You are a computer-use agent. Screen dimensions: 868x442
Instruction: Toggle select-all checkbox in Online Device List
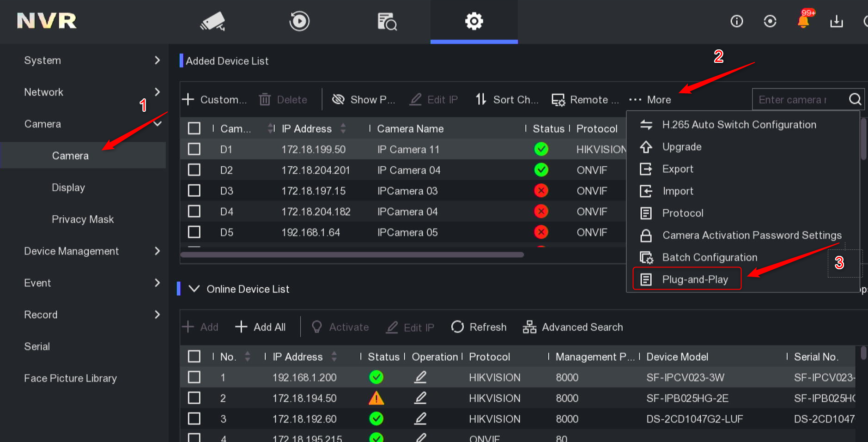(194, 357)
